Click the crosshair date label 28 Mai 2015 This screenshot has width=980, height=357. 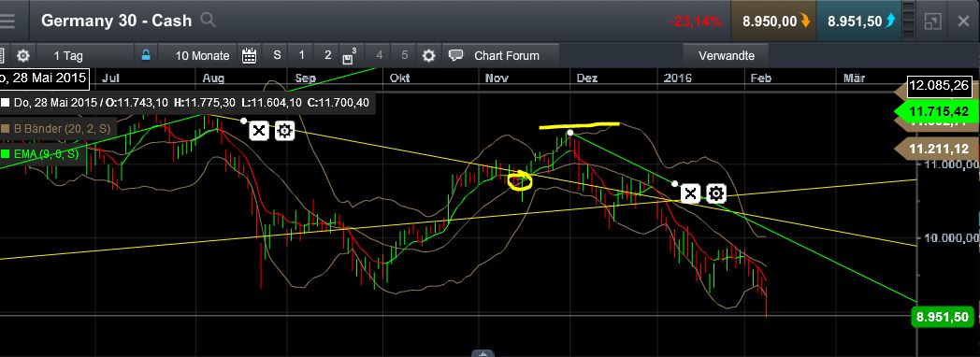[44, 78]
